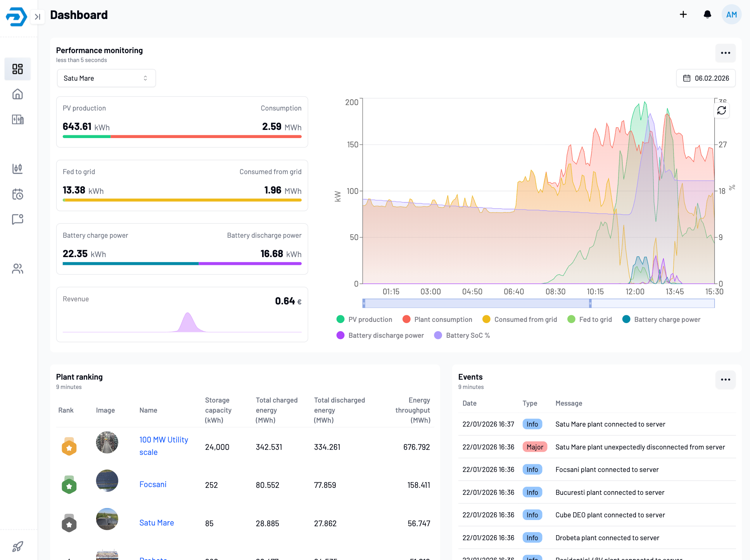Open the Satu Mare plant dropdown
This screenshot has height=560, width=750.
pyautogui.click(x=106, y=78)
